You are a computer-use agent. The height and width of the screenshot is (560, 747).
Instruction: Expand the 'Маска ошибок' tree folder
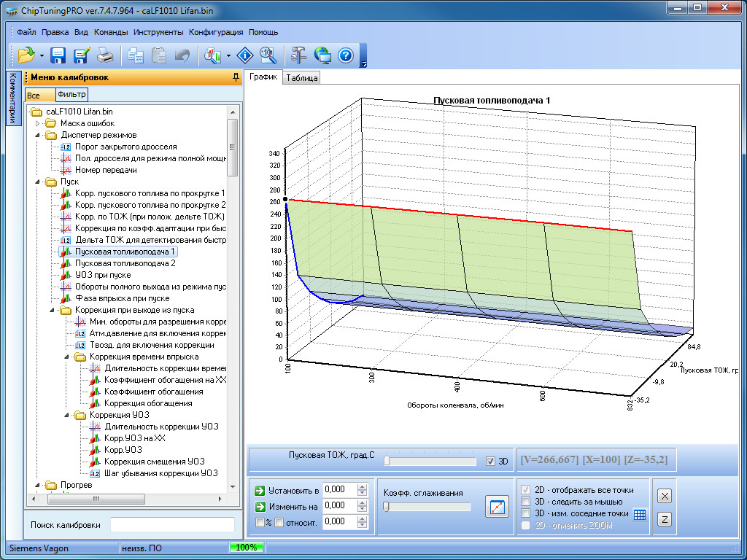tap(38, 123)
